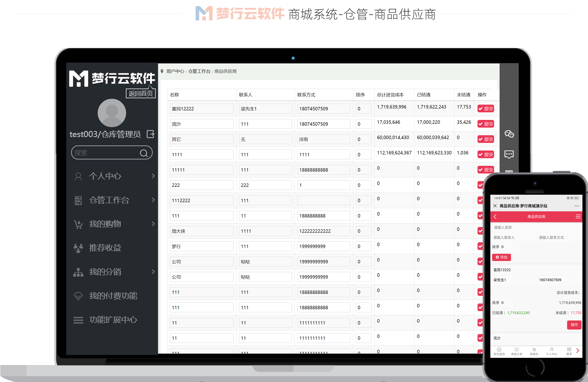Tap the phone three-dots more icon
588x382 pixels.
click(x=577, y=206)
